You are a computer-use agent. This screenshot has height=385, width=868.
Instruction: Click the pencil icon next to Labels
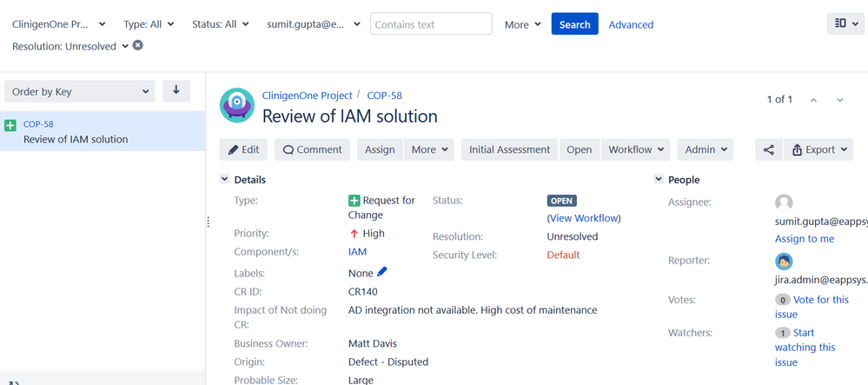[x=382, y=271]
